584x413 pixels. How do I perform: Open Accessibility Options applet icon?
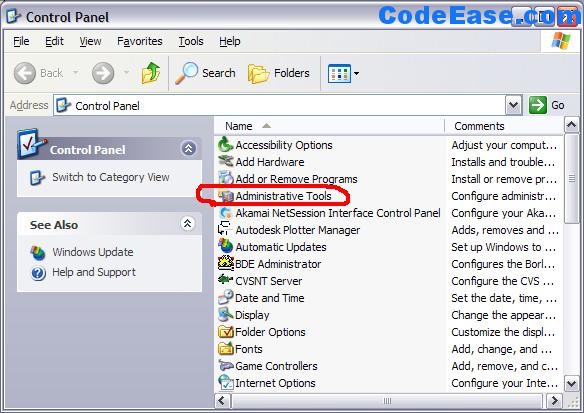coord(225,145)
